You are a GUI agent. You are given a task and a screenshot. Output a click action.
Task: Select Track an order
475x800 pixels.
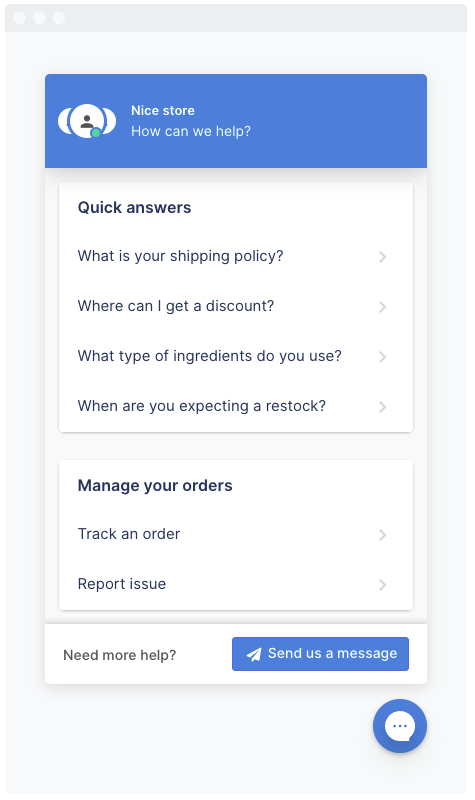coord(236,534)
